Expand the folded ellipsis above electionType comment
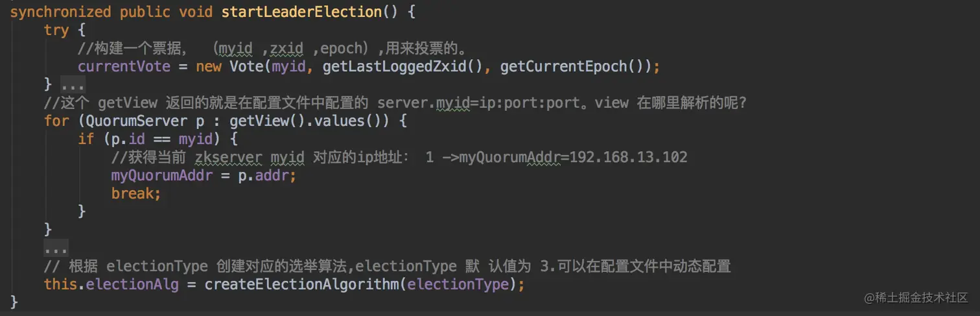The image size is (980, 316). click(x=56, y=248)
